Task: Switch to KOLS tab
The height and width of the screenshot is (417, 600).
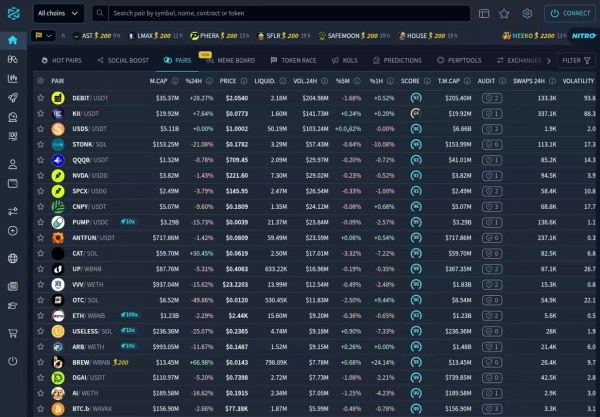Action: click(345, 60)
